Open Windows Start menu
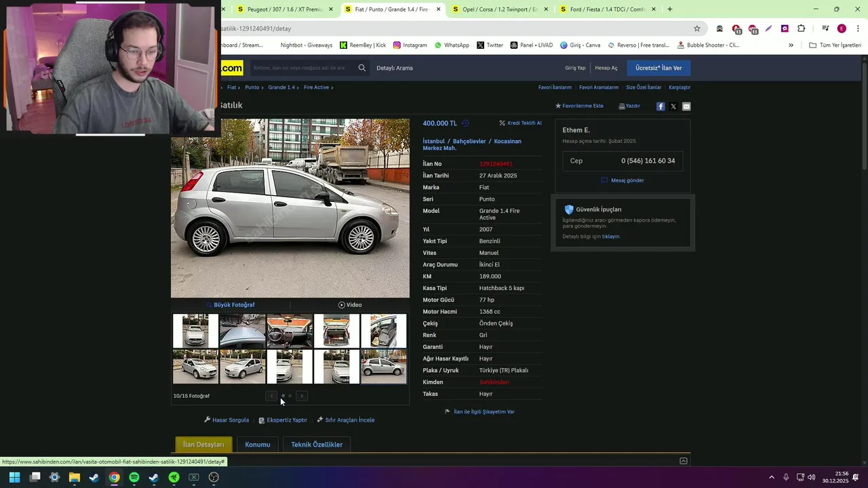The width and height of the screenshot is (868, 488). coord(15,477)
